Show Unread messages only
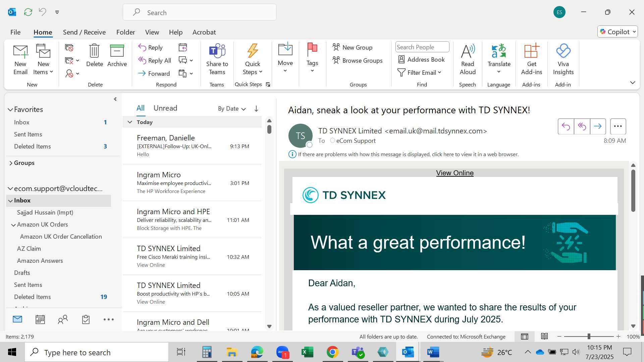644x362 pixels. tap(165, 108)
